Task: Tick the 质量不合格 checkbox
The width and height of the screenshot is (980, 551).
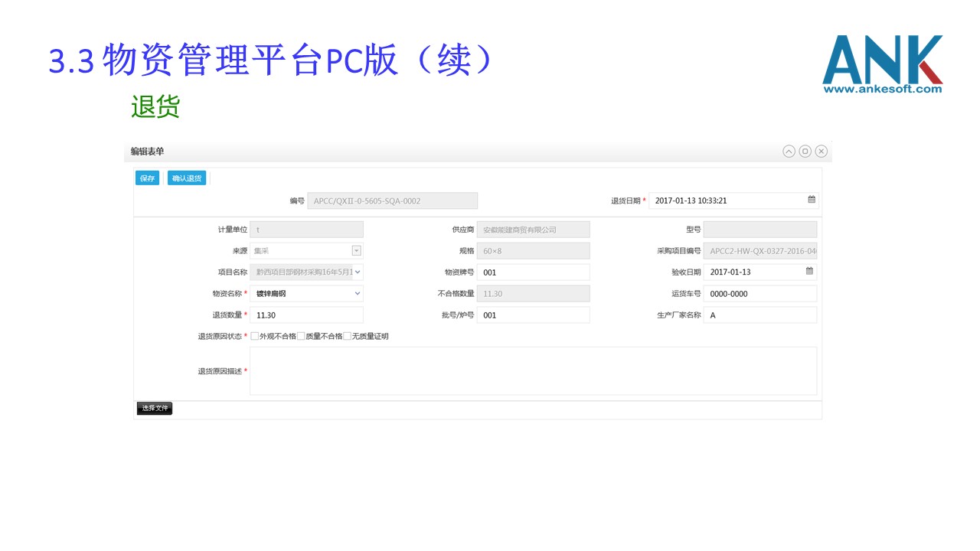Action: coord(301,336)
